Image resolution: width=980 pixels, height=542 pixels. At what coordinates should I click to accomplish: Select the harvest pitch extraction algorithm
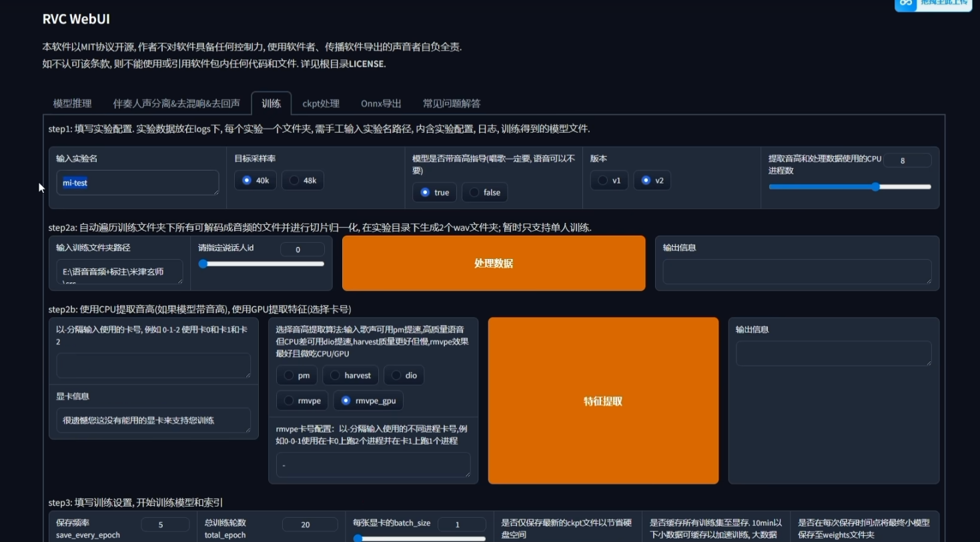[351, 375]
